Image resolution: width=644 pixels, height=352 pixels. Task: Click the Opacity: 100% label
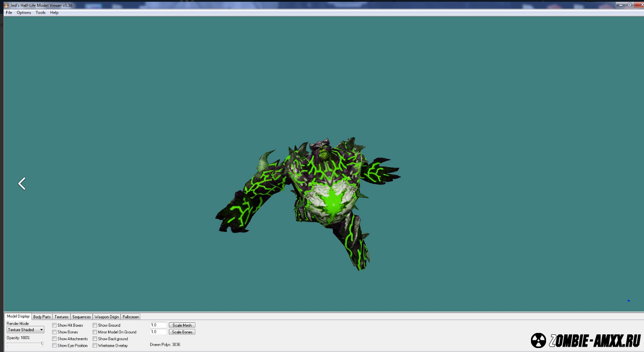point(18,338)
